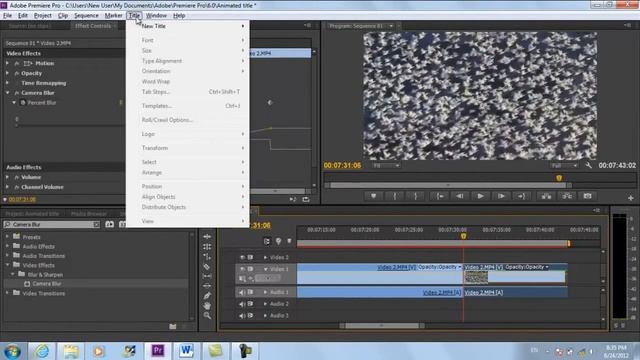Select the Zoom tool
Image resolution: width=640 pixels, height=360 pixels.
coord(207,316)
